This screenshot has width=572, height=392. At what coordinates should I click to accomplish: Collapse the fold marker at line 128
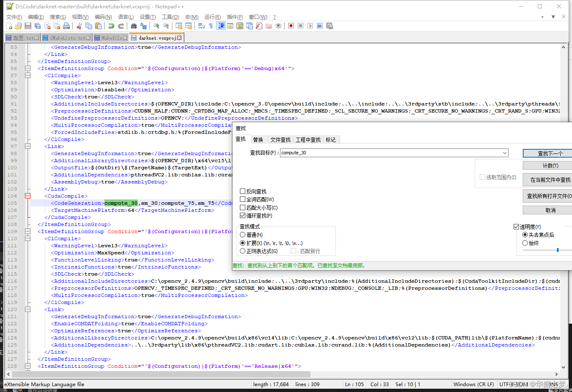pos(28,366)
